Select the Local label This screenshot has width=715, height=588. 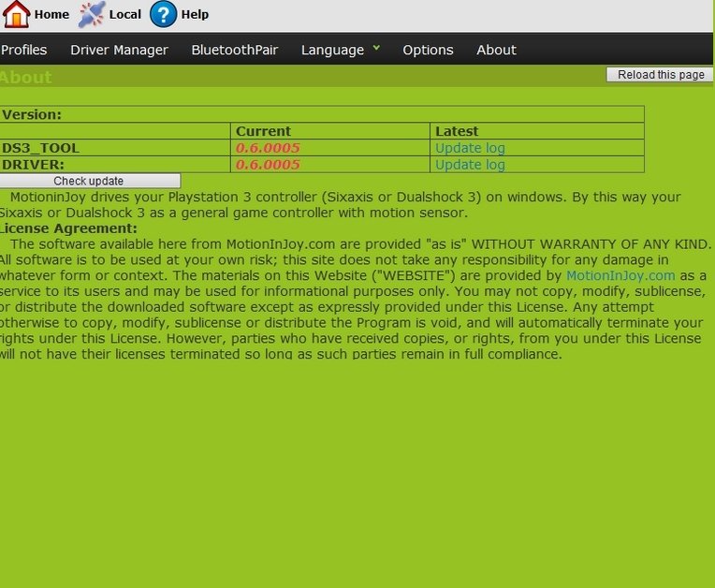[125, 15]
